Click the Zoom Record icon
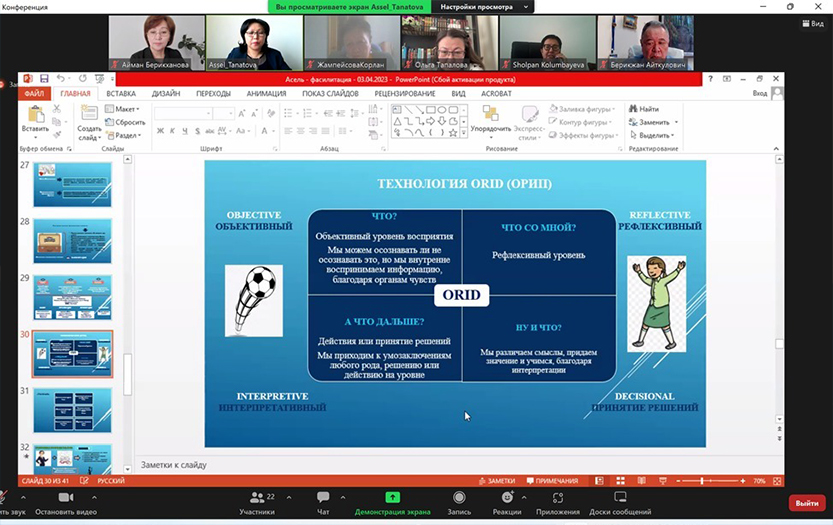Screen dimensions: 833x525 (x=459, y=497)
